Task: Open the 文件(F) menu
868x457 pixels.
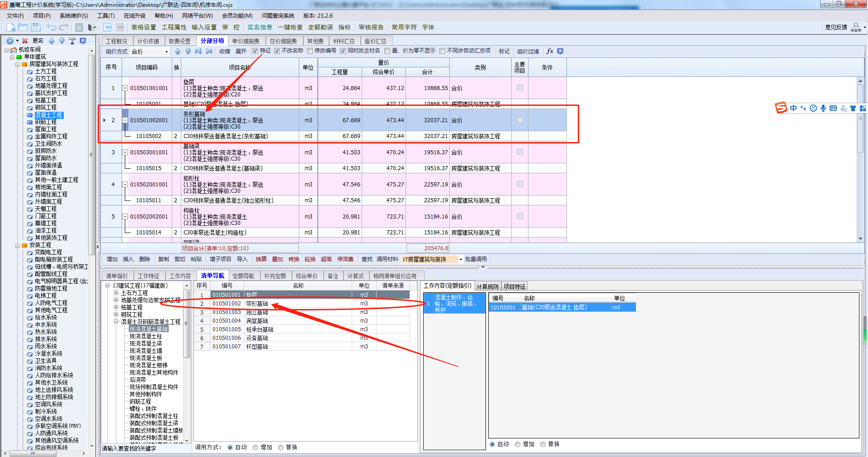Action: pos(15,16)
